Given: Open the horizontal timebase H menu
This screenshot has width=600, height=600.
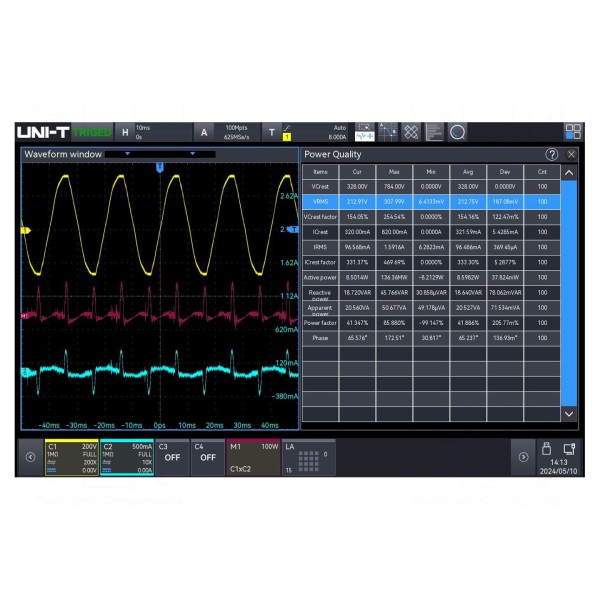Looking at the screenshot, I should click(126, 132).
